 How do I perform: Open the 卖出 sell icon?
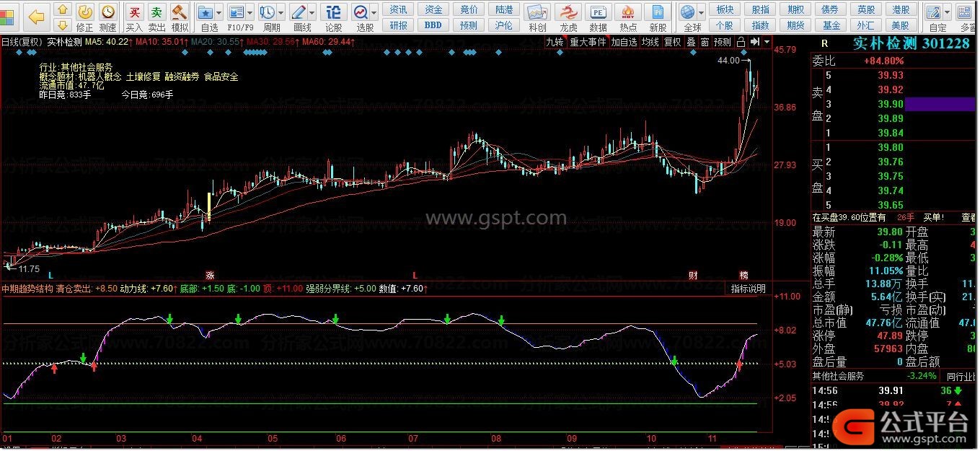pos(156,12)
